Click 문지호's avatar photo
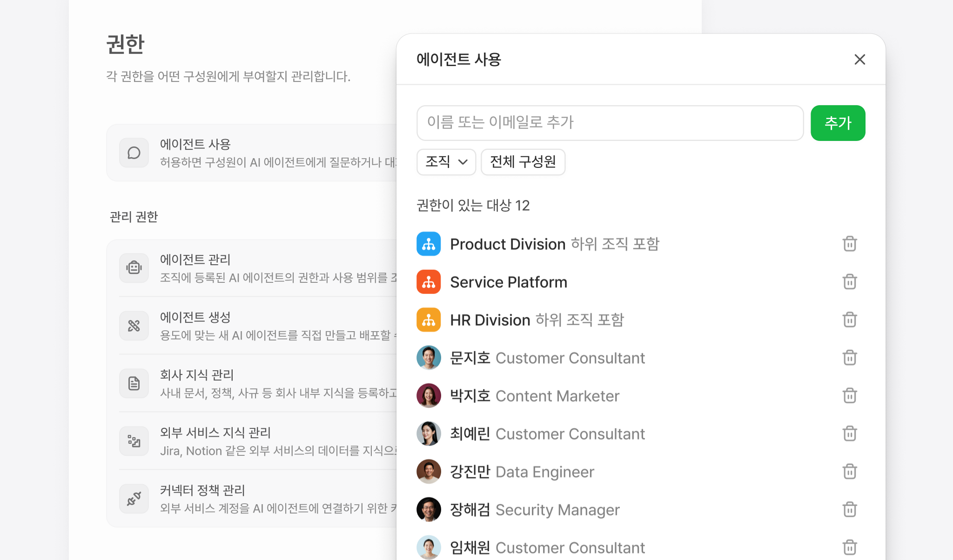 pyautogui.click(x=429, y=358)
